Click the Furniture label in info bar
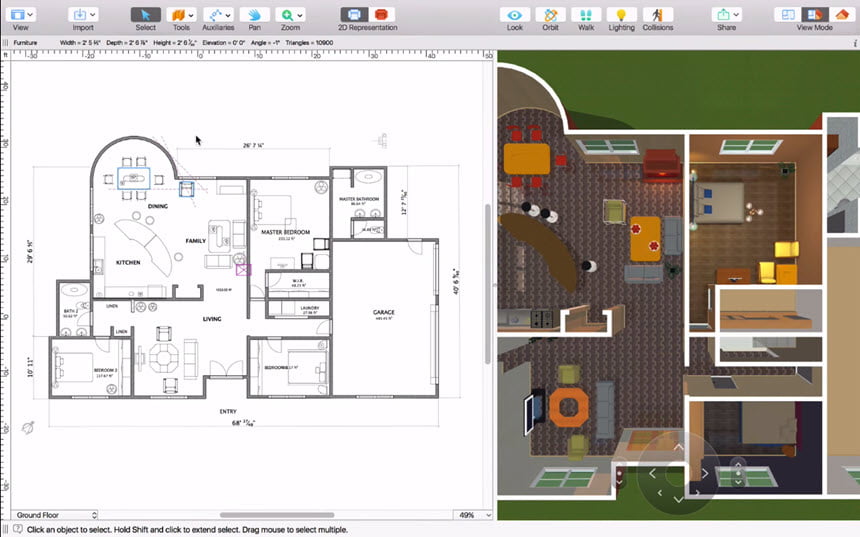860x537 pixels. (25, 43)
